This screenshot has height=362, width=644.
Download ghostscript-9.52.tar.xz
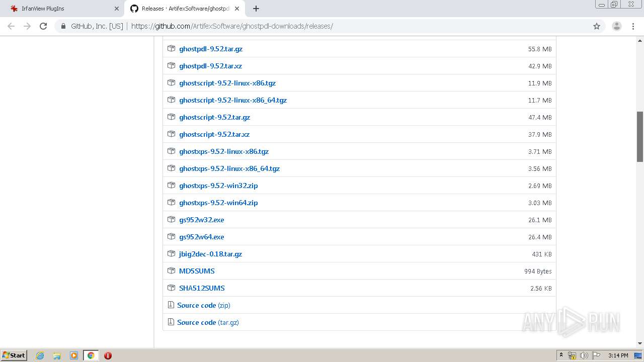tap(214, 134)
